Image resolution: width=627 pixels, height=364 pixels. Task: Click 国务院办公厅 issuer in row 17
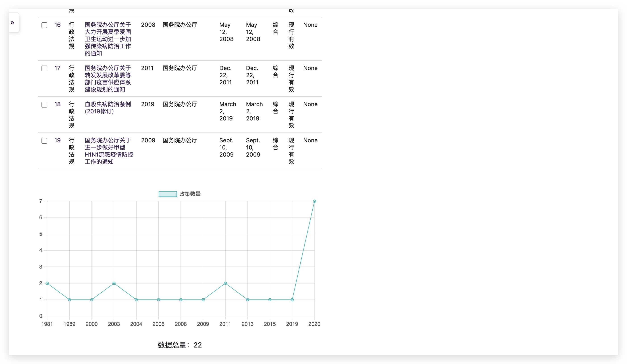[x=180, y=68]
